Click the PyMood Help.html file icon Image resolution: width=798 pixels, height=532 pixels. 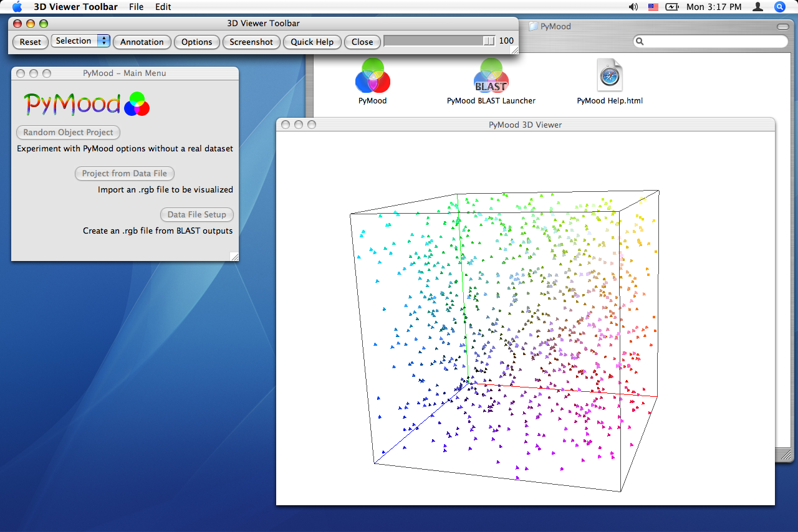click(x=610, y=75)
